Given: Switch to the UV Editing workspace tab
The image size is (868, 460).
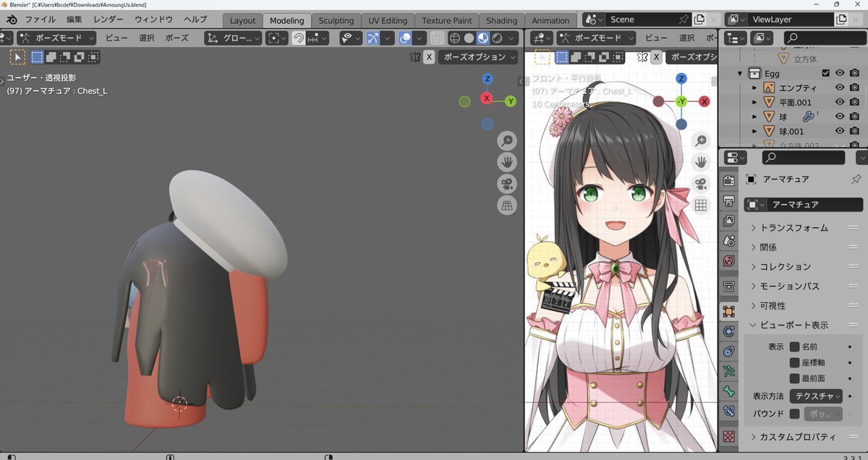Looking at the screenshot, I should [388, 20].
